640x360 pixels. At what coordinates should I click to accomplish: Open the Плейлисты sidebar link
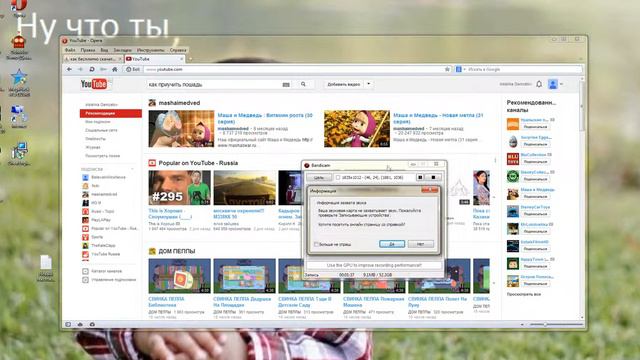tap(96, 139)
